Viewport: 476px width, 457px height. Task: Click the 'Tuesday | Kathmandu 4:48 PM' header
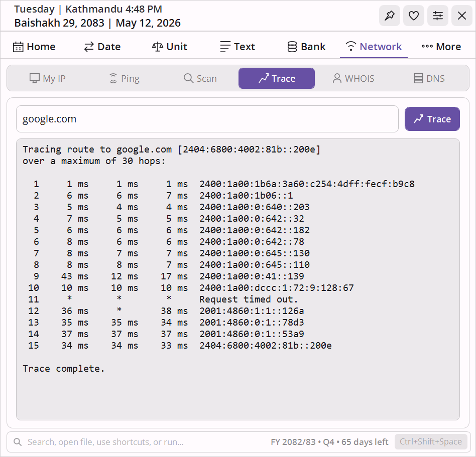click(x=88, y=9)
